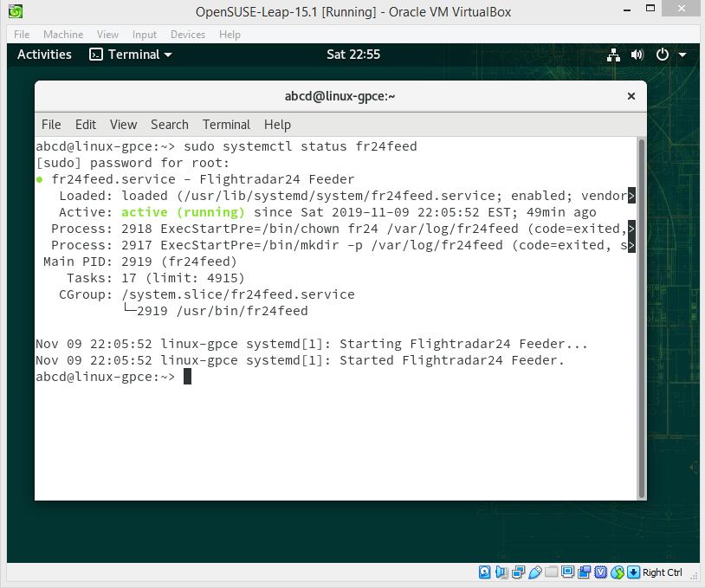Click the truncation marker on Process 2918 line
The height and width of the screenshot is (588, 705).
631,229
